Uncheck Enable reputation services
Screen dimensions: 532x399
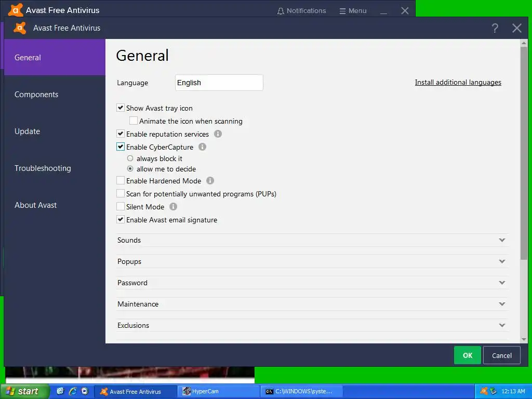coord(121,134)
